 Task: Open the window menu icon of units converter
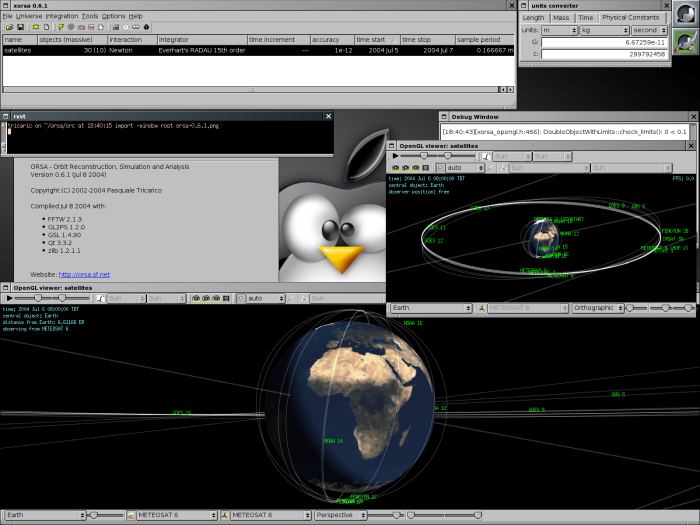(524, 5)
